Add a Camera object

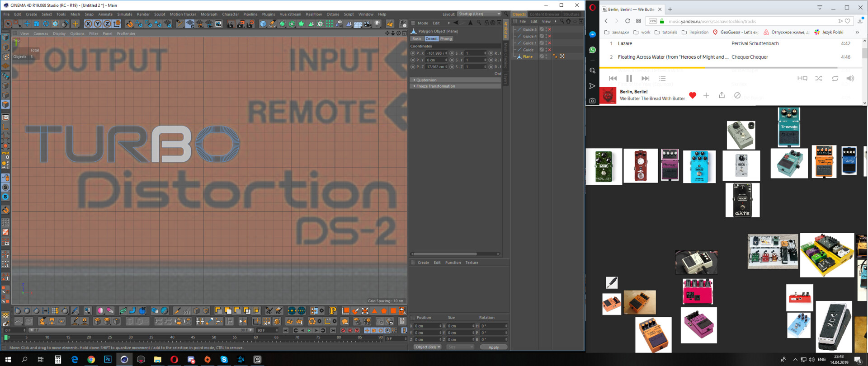[x=368, y=23]
